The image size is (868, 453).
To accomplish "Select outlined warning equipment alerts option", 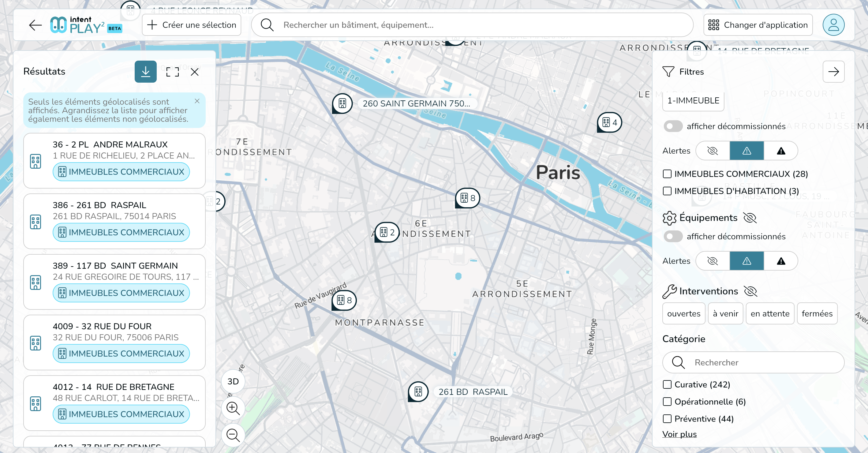I will [x=747, y=261].
